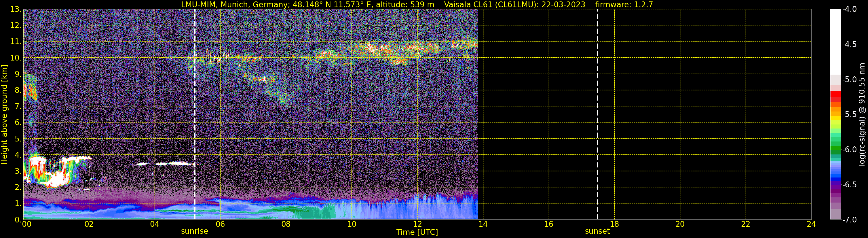Click the y-axis tick label 7.
Screen dimensions: 868x238
pyautogui.click(x=18, y=107)
